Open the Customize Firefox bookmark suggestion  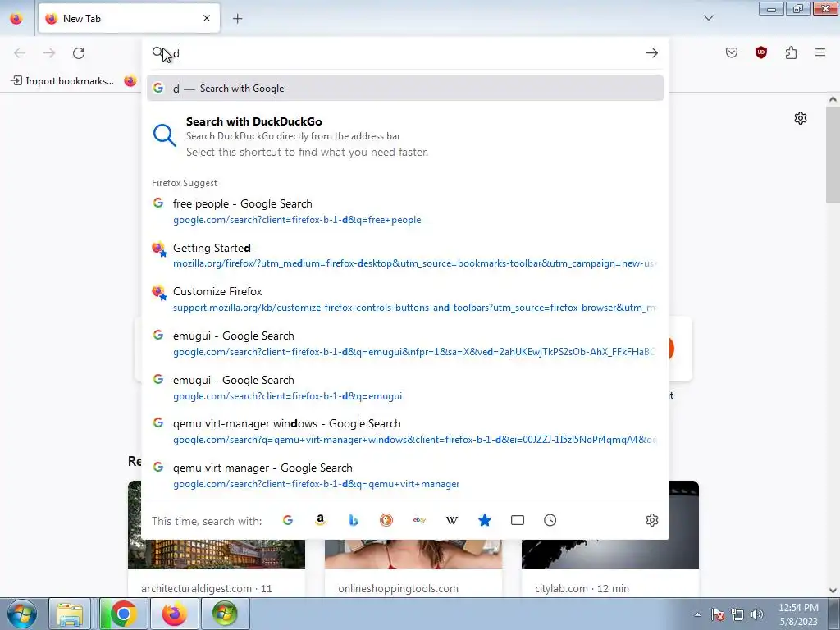tap(405, 299)
